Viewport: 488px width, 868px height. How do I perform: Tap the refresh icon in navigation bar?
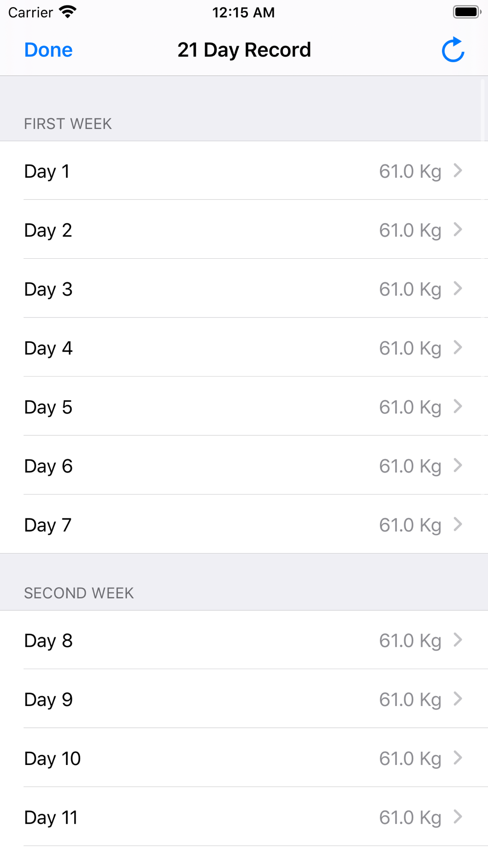click(453, 50)
